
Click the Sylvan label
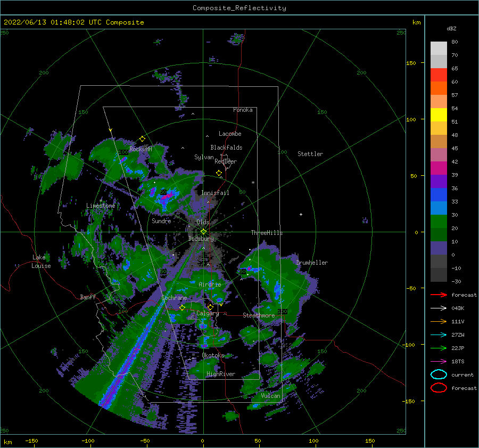pos(204,157)
